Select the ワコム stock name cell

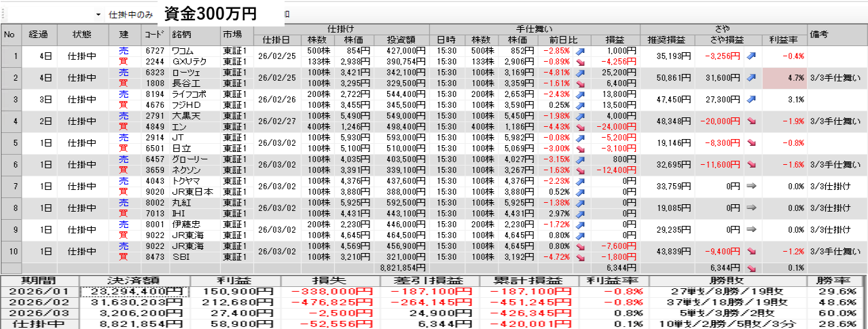[x=194, y=50]
